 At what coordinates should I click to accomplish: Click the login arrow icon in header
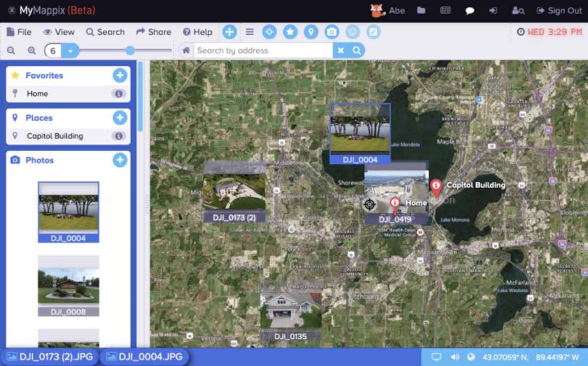click(x=493, y=10)
